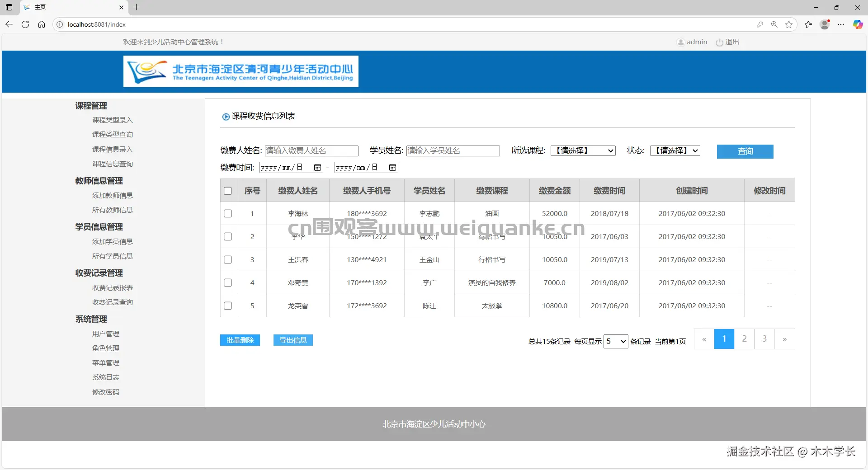Click the zoom magnifier icon
868x470 pixels.
point(774,24)
